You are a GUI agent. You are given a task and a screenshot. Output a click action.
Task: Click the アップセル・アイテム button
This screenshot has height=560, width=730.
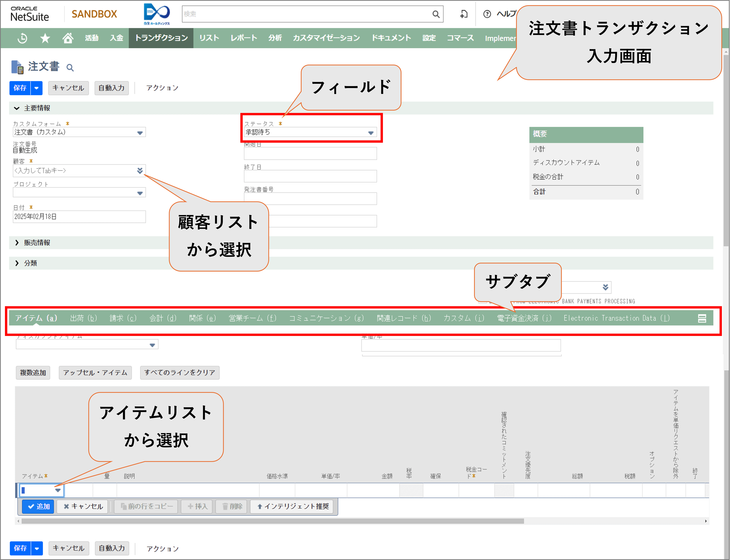[x=95, y=373]
